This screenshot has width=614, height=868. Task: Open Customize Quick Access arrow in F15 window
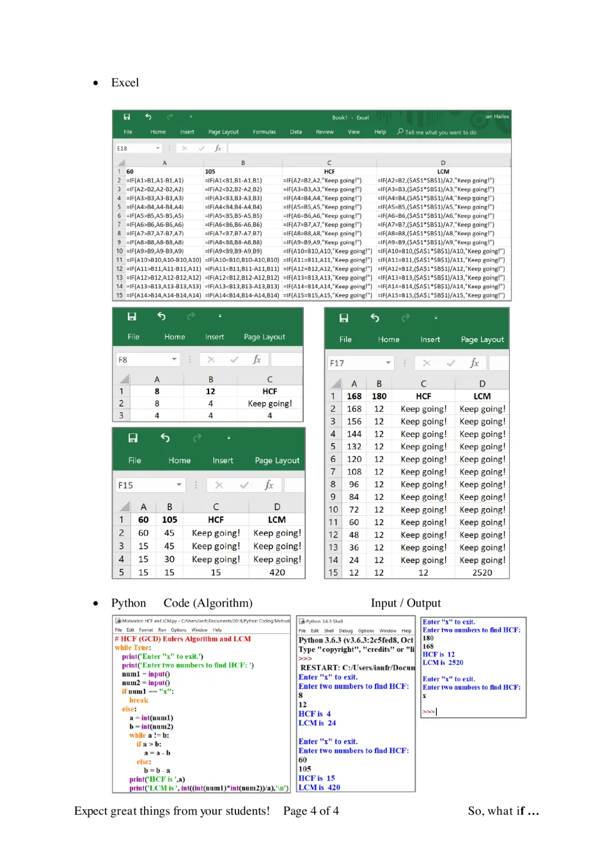point(228,438)
